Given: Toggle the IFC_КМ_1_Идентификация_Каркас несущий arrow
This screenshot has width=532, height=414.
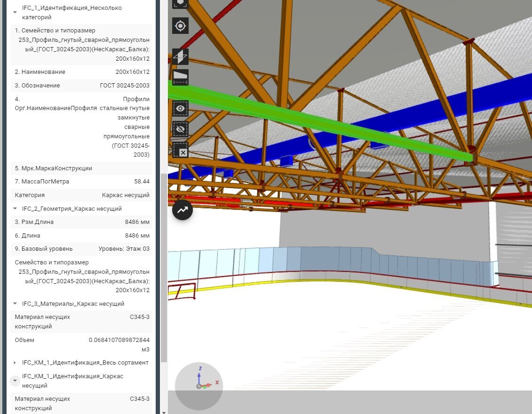Looking at the screenshot, I should (15, 381).
